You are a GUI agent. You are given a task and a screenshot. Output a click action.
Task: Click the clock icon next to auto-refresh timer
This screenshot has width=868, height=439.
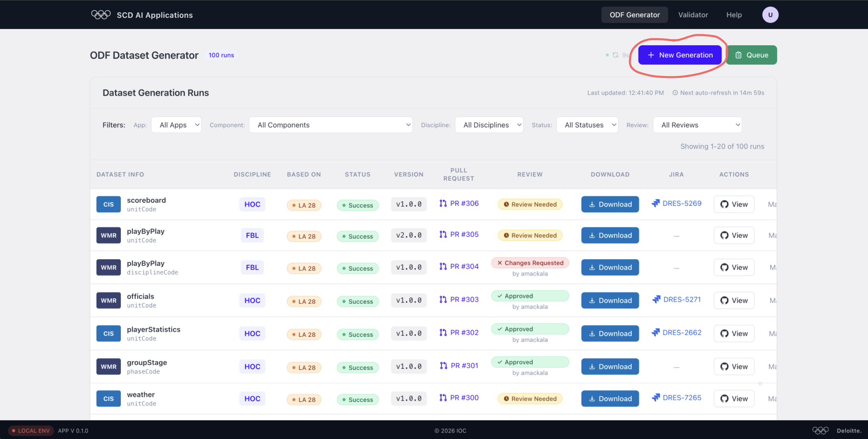click(675, 93)
